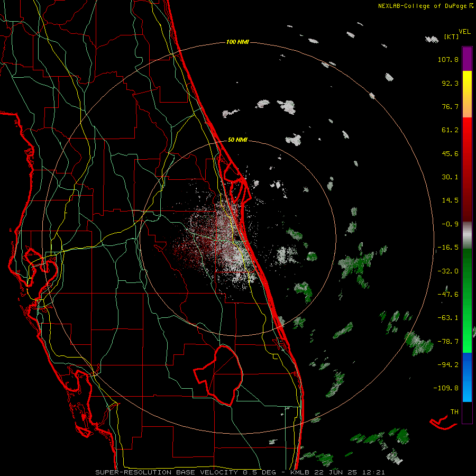Click the 92.3 velocity legend value

pos(450,83)
